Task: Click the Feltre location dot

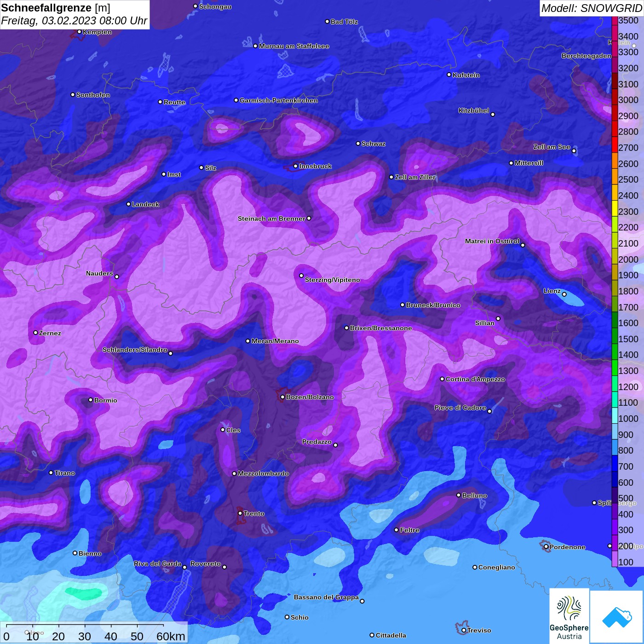Action: [x=397, y=530]
